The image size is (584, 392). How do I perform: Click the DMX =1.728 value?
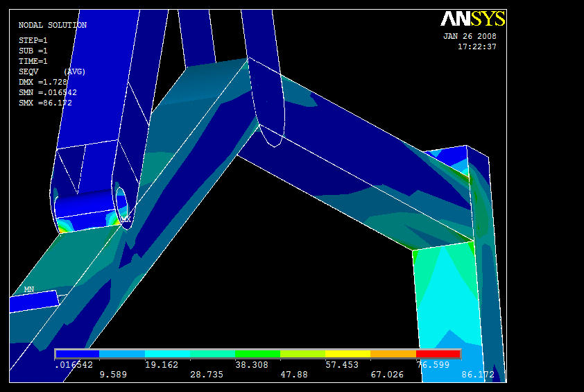[x=43, y=82]
